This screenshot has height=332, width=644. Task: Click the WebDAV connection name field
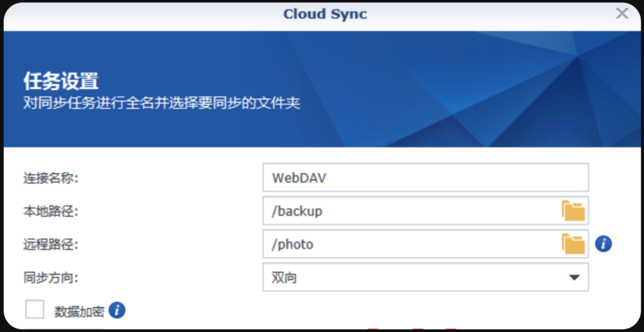coord(425,178)
